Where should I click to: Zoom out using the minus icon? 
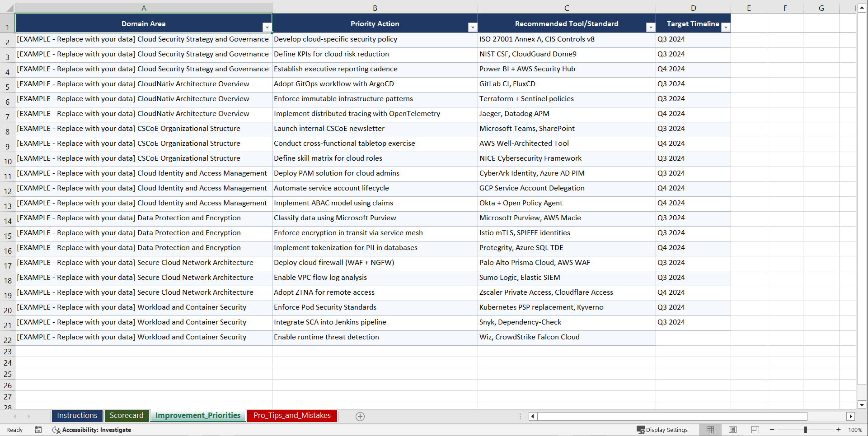pos(772,430)
